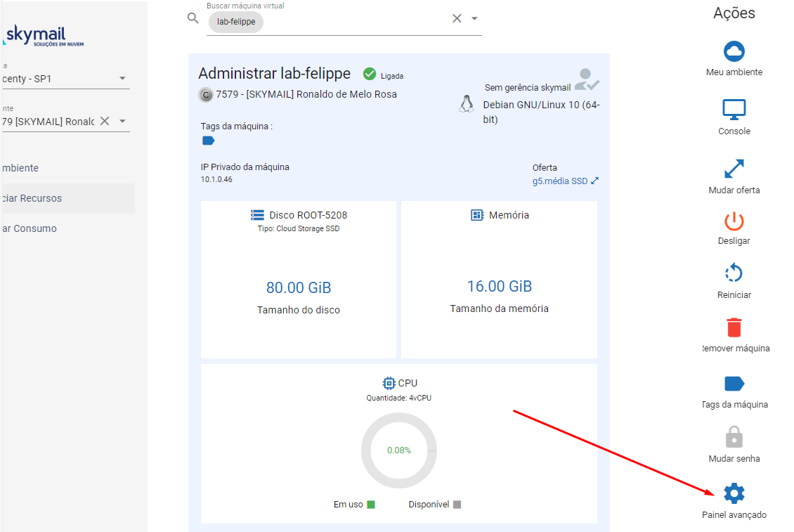Open the Consumo sidebar menu item
The height and width of the screenshot is (532, 794).
67,228
